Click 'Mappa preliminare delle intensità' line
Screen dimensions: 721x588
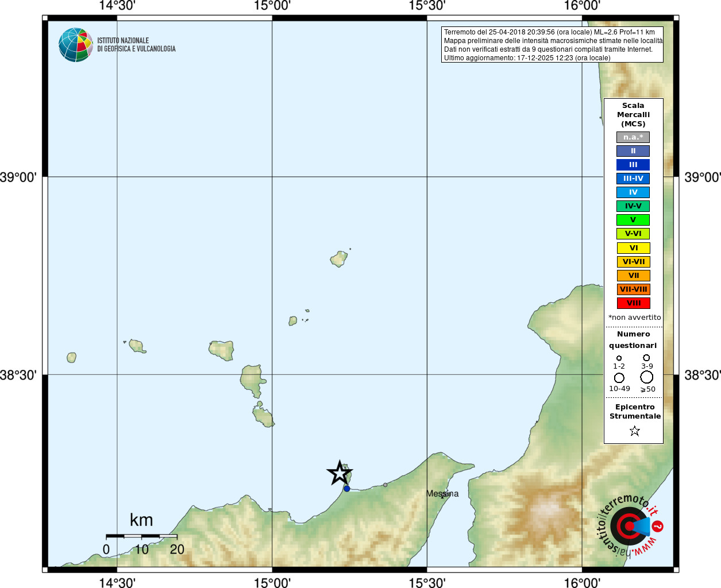pos(553,41)
